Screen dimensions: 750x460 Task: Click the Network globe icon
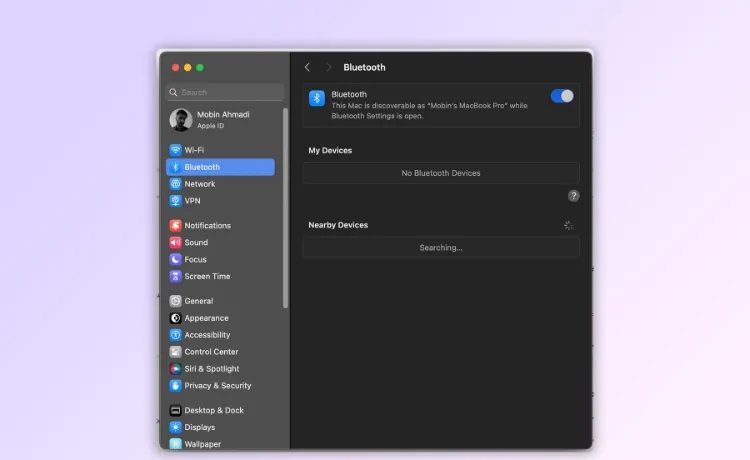[x=176, y=184]
